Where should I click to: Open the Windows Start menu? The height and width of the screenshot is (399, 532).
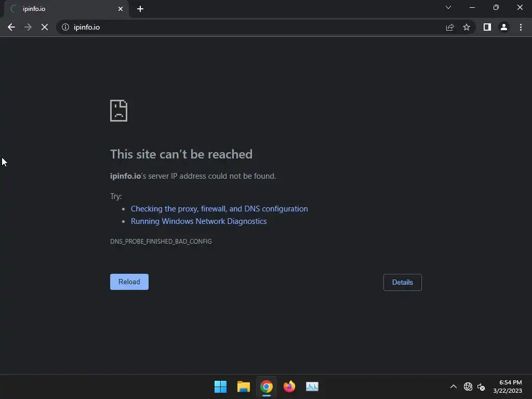tap(220, 387)
